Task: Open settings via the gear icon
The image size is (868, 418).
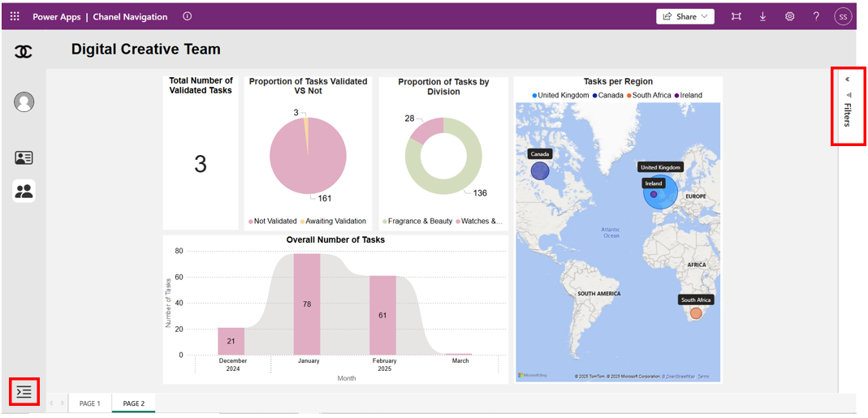Action: (x=789, y=16)
